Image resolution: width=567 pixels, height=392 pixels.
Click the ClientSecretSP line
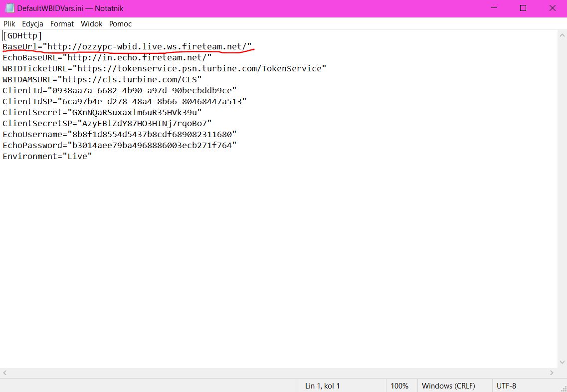point(107,123)
